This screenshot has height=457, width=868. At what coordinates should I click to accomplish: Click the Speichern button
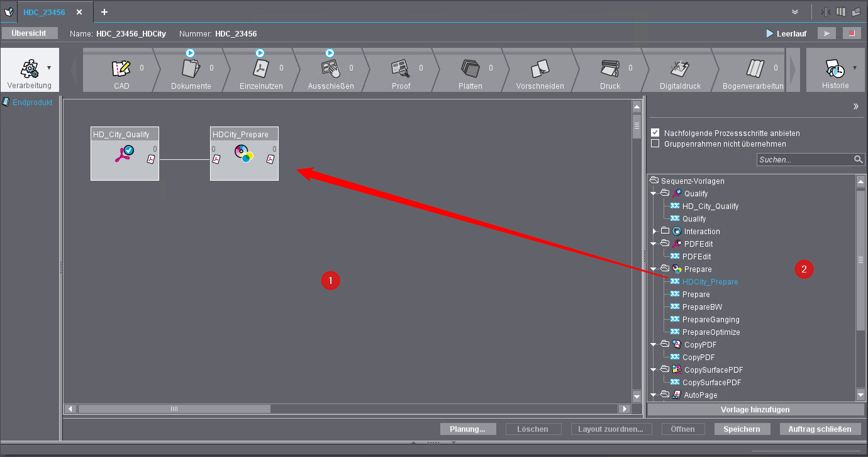tap(742, 429)
